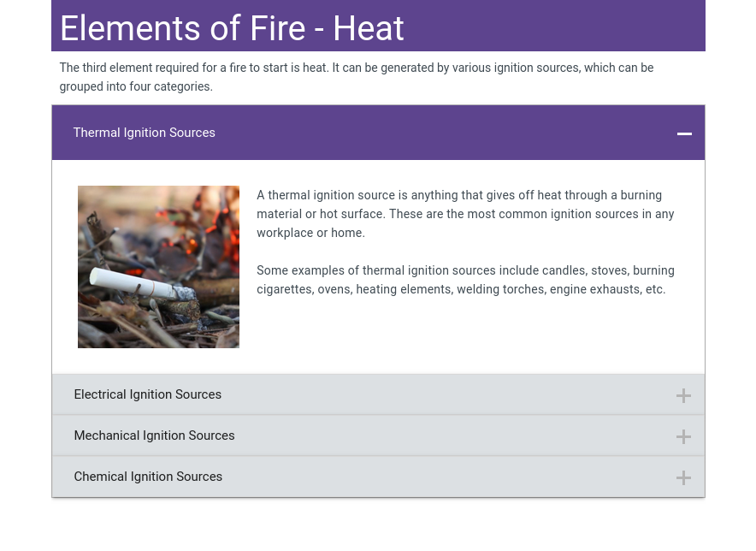Viewport: 756px width, 551px height.
Task: Click the Elements of Fire - Heat heading
Action: (x=232, y=28)
